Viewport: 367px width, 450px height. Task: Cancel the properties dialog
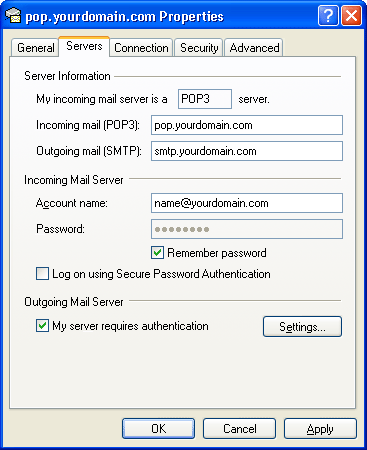click(240, 429)
